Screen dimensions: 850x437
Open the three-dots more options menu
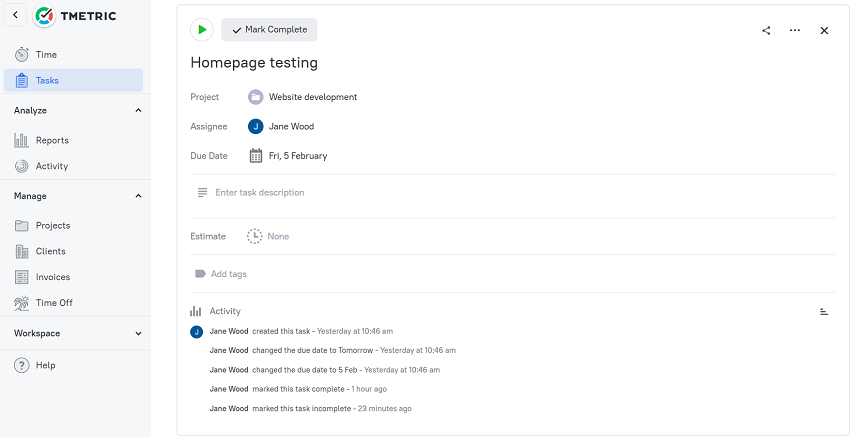(795, 30)
